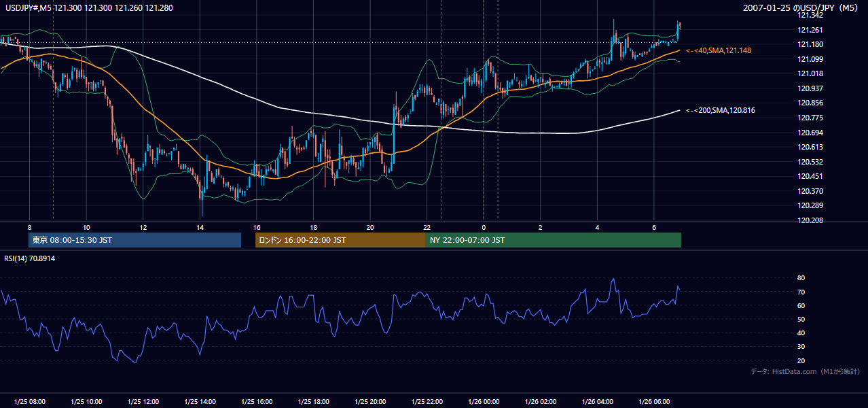The height and width of the screenshot is (408, 868).
Task: Click bottom time label 1/26 04:00
Action: [597, 402]
